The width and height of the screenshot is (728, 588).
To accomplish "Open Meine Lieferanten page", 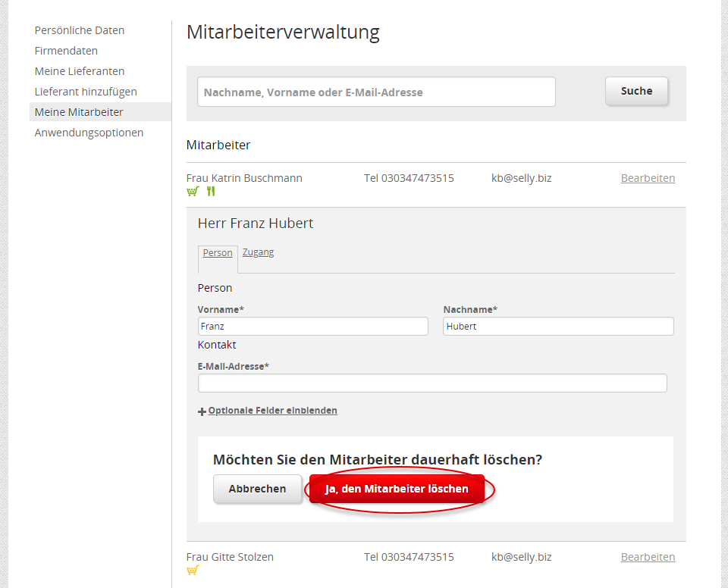I will pyautogui.click(x=80, y=71).
